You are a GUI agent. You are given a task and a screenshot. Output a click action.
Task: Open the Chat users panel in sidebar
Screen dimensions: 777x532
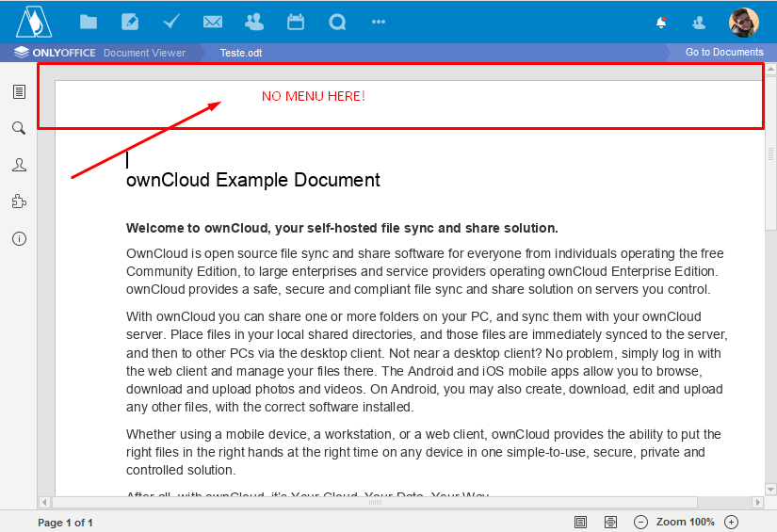[20, 165]
